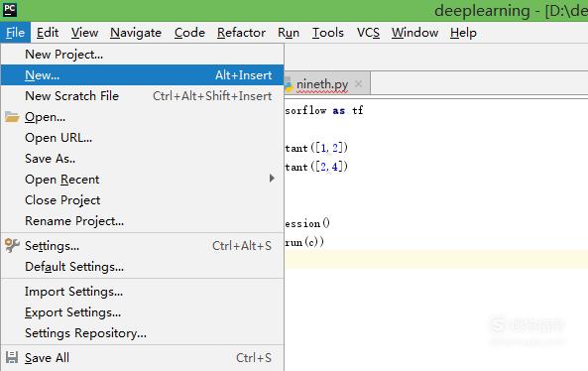
Task: Open the Tools menu
Action: click(328, 33)
